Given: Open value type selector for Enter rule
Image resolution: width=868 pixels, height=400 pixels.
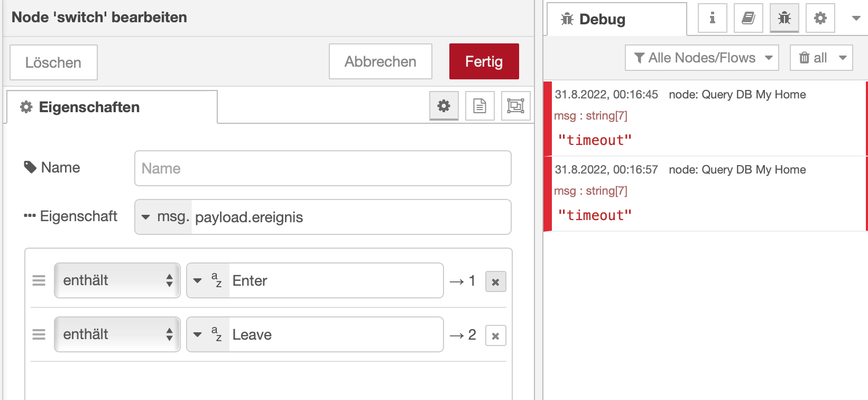Looking at the screenshot, I should point(208,280).
